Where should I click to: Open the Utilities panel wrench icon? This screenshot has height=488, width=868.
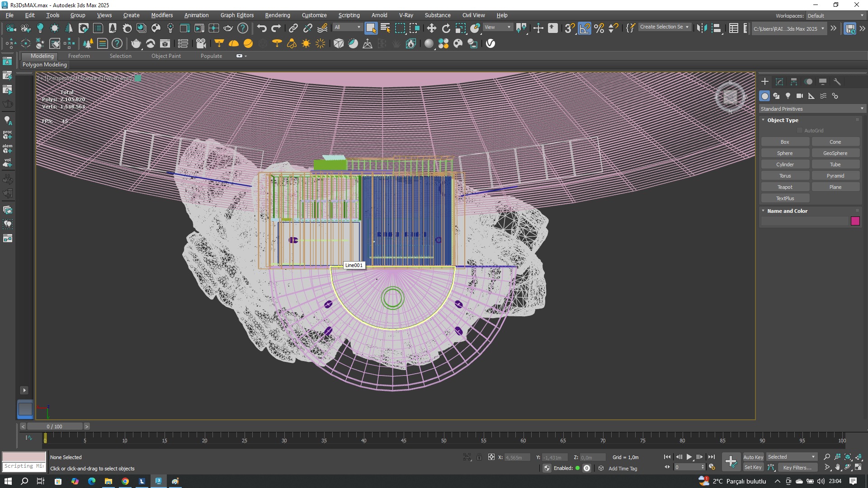point(837,82)
